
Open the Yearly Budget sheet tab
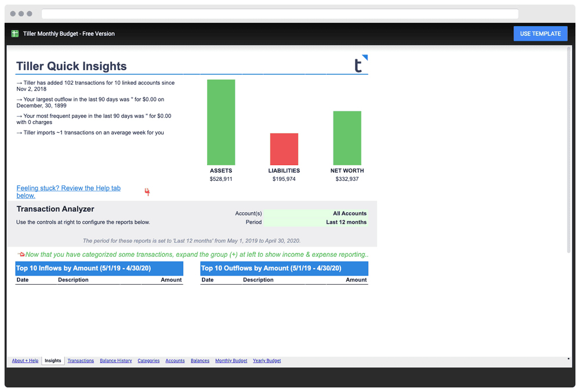pyautogui.click(x=267, y=361)
